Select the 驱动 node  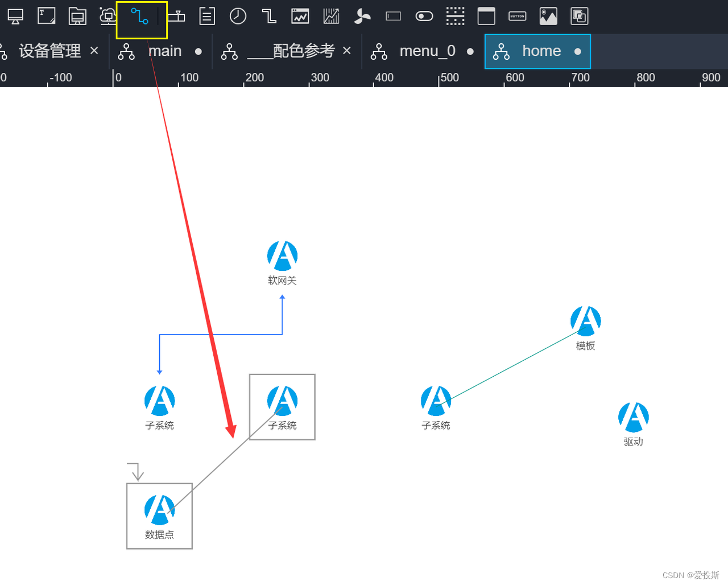click(634, 425)
